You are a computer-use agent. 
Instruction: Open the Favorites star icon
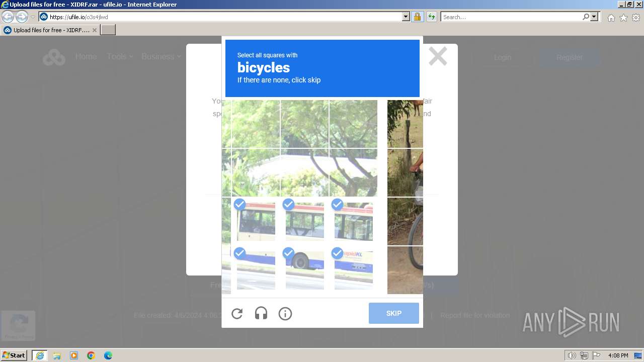tap(623, 18)
